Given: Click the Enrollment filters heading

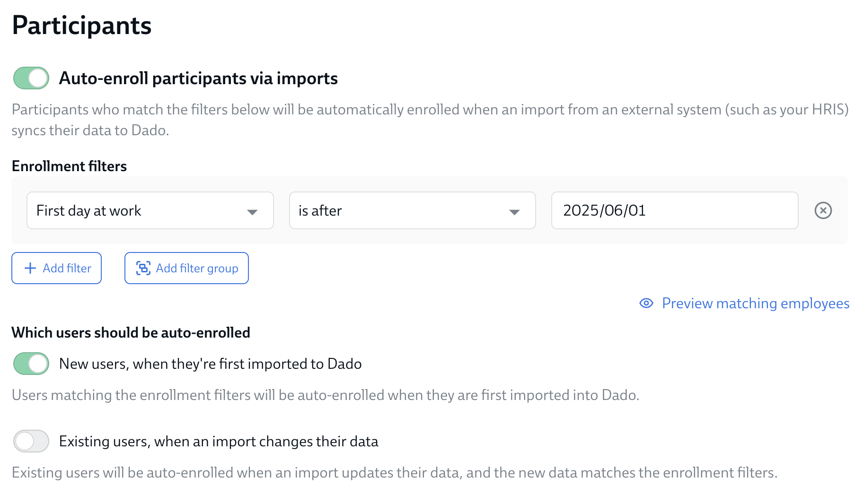Looking at the screenshot, I should 69,166.
